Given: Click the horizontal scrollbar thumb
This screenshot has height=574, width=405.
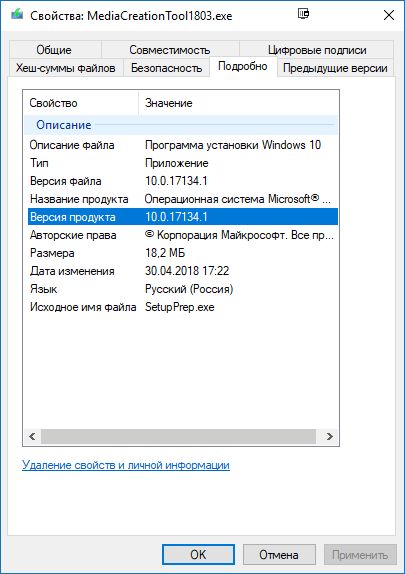Looking at the screenshot, I should (178, 436).
